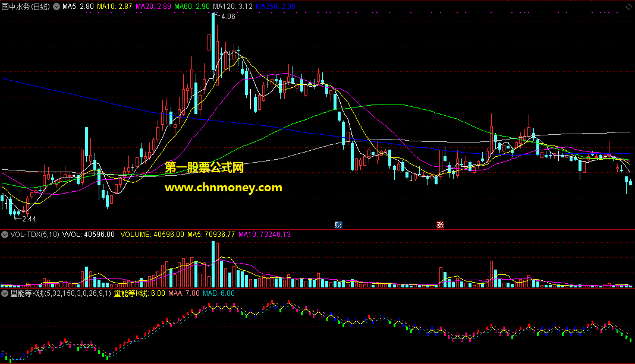Click the MAA: 7.00 label
The height and width of the screenshot is (364, 635).
click(x=184, y=293)
